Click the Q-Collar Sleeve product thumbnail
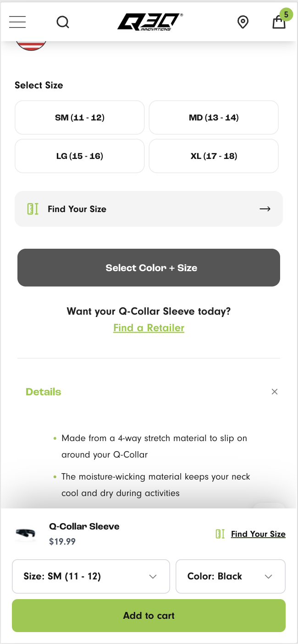The image size is (298, 644). coord(25,533)
